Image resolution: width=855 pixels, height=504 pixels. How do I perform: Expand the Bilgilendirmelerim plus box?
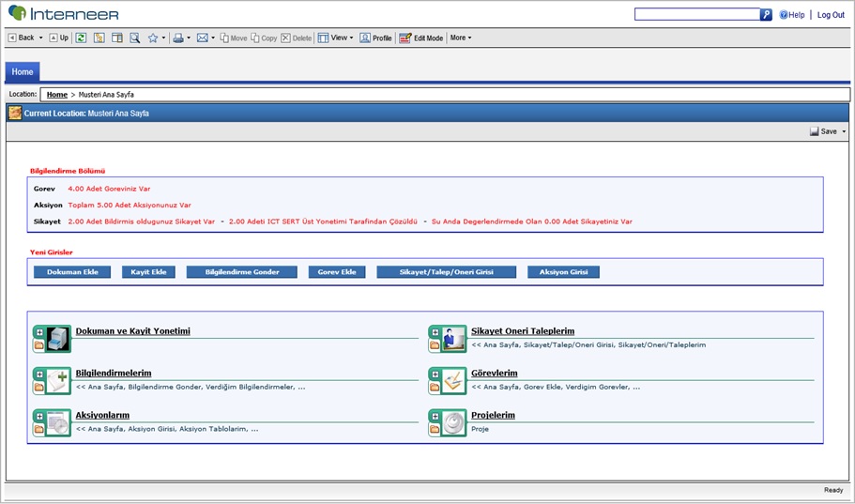pos(38,374)
